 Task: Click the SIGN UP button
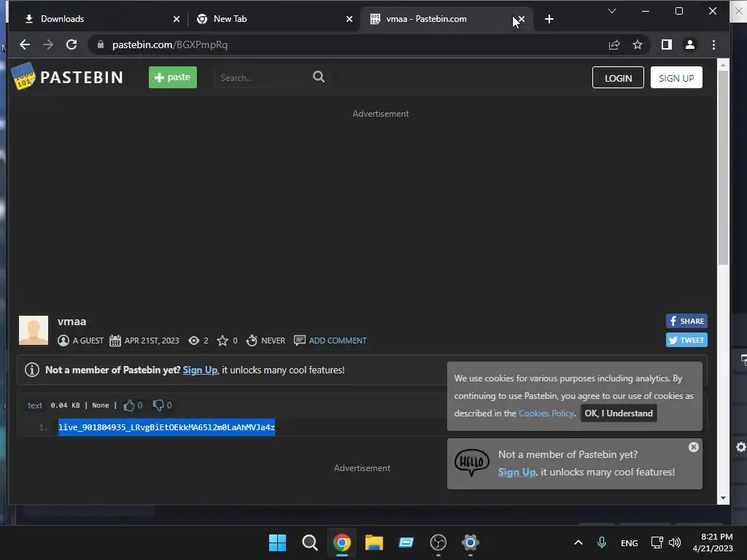[x=676, y=77]
